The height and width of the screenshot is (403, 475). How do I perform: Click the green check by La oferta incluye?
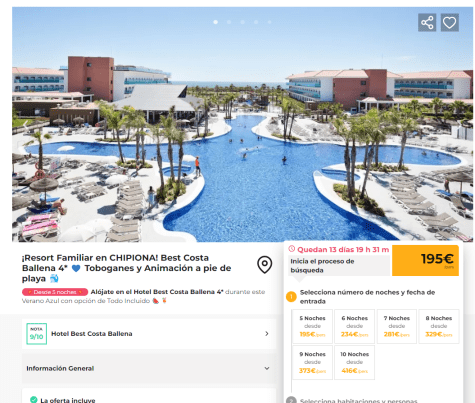[34, 400]
